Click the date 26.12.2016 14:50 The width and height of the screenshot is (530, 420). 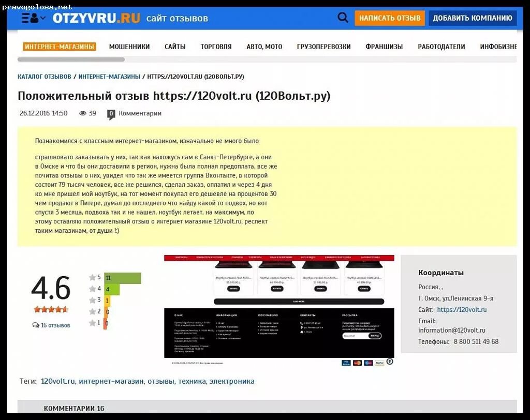pyautogui.click(x=43, y=113)
